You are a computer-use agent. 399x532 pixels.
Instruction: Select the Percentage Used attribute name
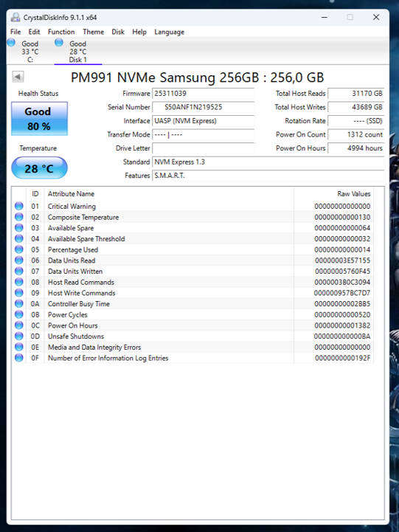pos(73,249)
